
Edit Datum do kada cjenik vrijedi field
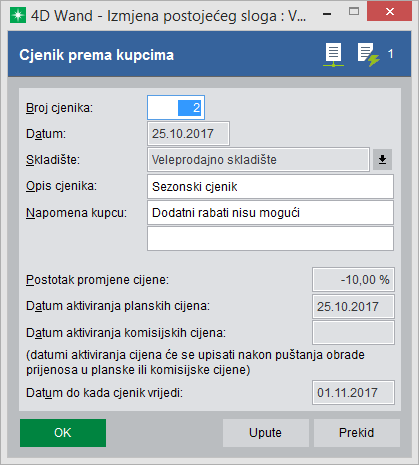pyautogui.click(x=353, y=392)
